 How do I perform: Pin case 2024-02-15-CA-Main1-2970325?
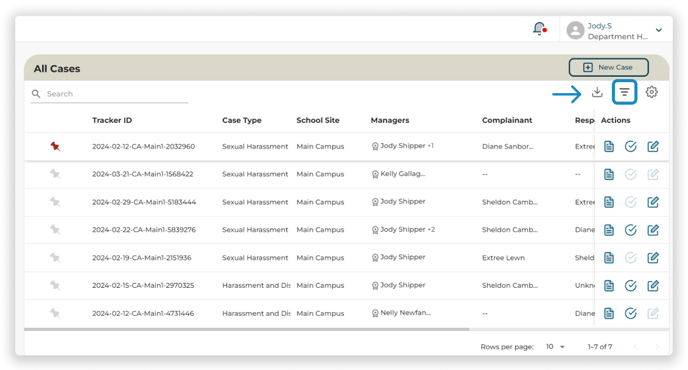tap(55, 286)
